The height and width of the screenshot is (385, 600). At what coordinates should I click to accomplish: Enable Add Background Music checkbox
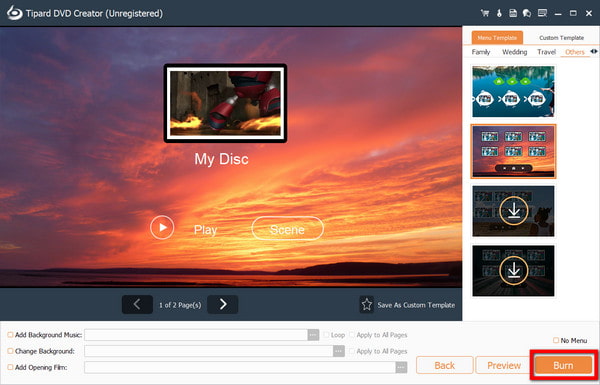coord(10,335)
